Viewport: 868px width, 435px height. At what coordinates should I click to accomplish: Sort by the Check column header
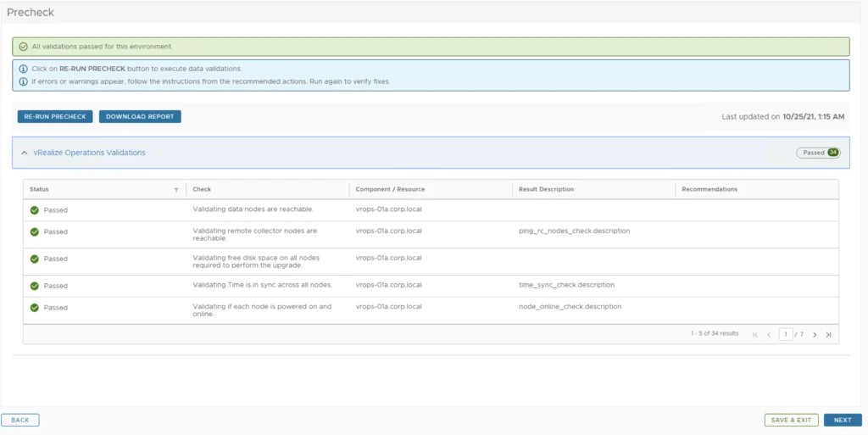(202, 189)
